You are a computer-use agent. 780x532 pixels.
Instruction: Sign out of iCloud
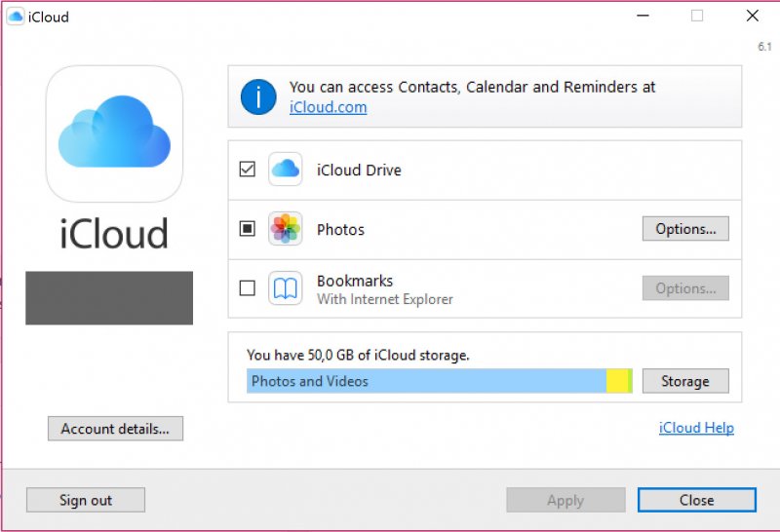(86, 500)
